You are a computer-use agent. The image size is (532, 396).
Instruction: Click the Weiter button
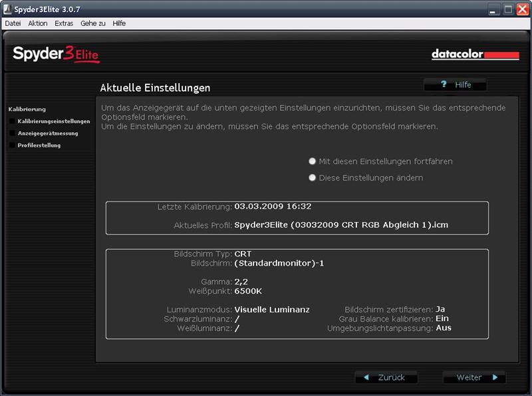coord(474,377)
